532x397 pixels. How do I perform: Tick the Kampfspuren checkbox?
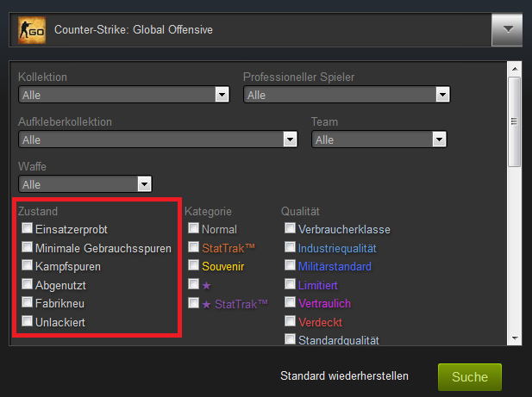28,267
